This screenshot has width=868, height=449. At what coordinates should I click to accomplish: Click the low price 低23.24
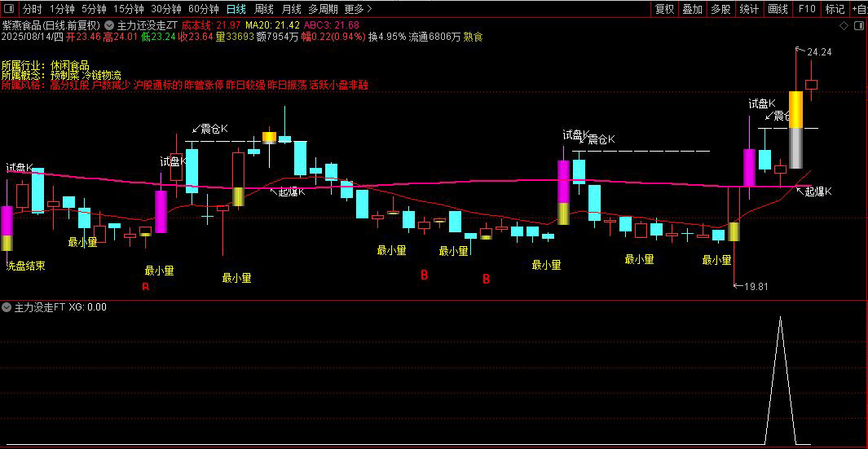click(x=158, y=37)
